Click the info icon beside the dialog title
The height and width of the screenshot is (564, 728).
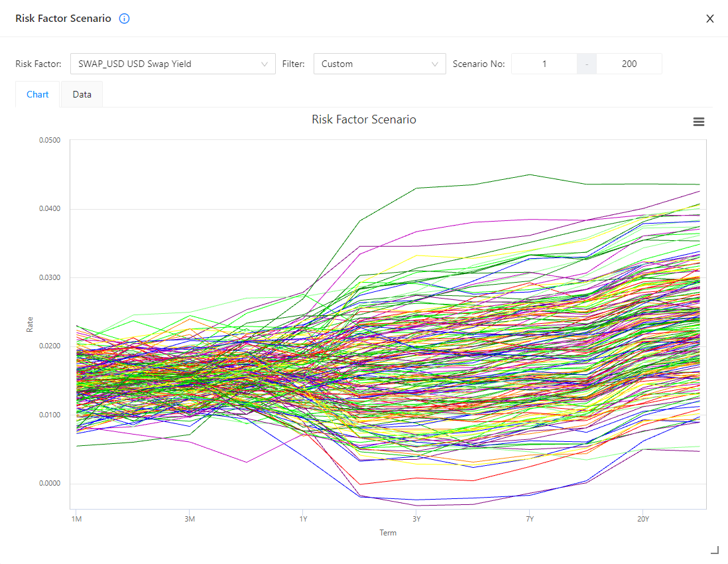pyautogui.click(x=124, y=19)
